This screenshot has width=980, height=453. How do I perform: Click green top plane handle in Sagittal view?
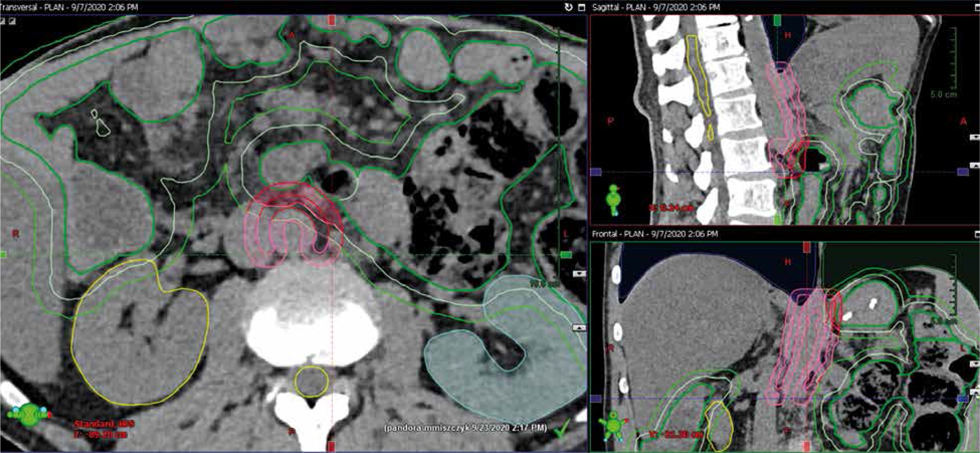click(777, 20)
